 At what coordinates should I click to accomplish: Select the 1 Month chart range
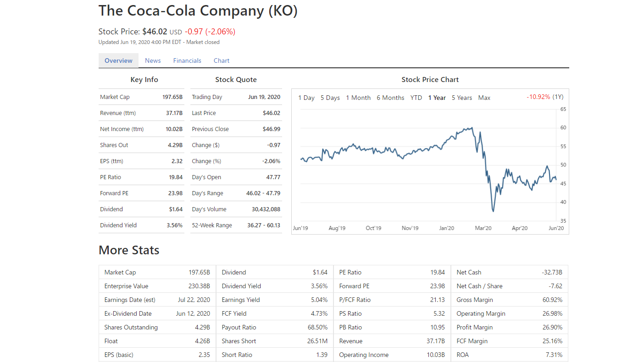pos(358,98)
